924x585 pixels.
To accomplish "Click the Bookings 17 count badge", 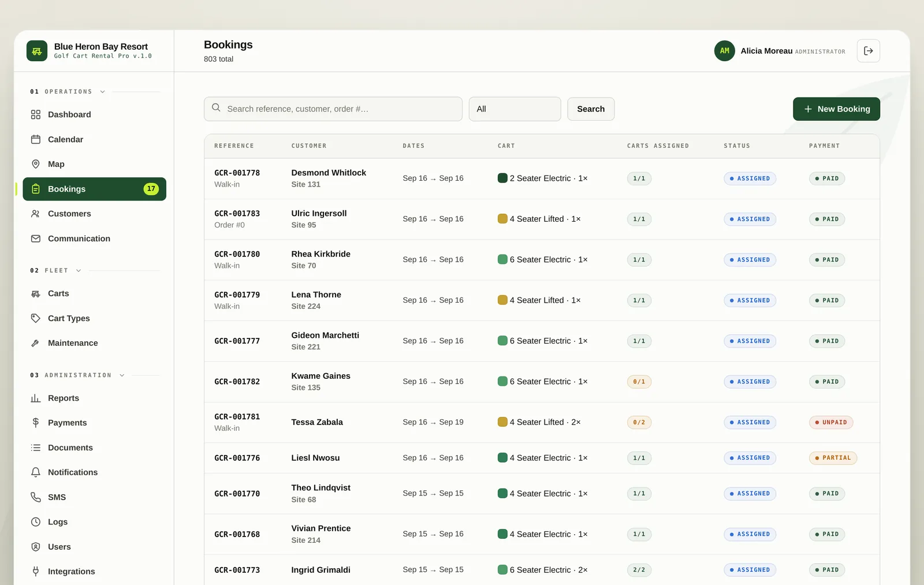I will [151, 189].
